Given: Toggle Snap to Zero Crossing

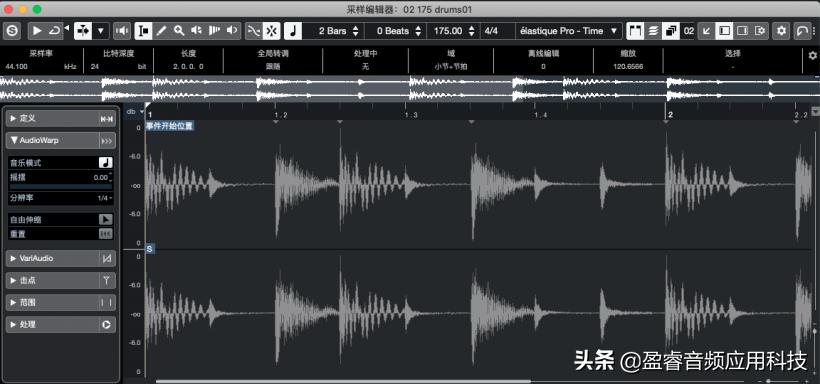Looking at the screenshot, I should (x=253, y=31).
